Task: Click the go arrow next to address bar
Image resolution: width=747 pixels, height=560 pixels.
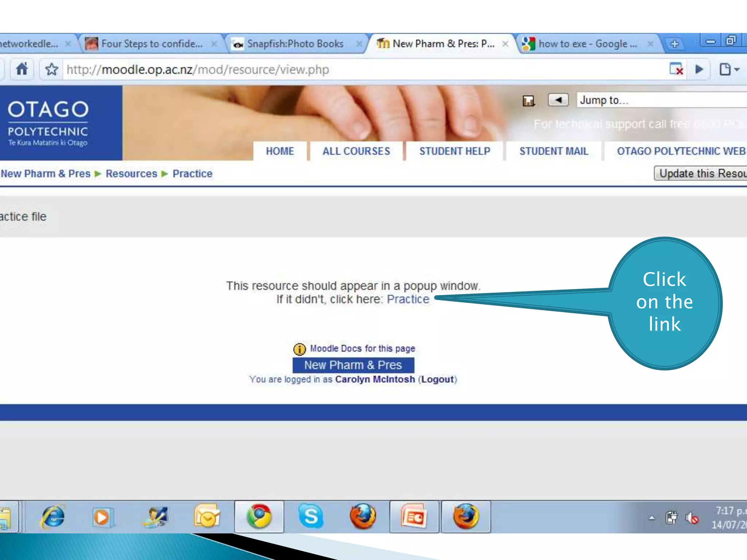Action: tap(699, 69)
